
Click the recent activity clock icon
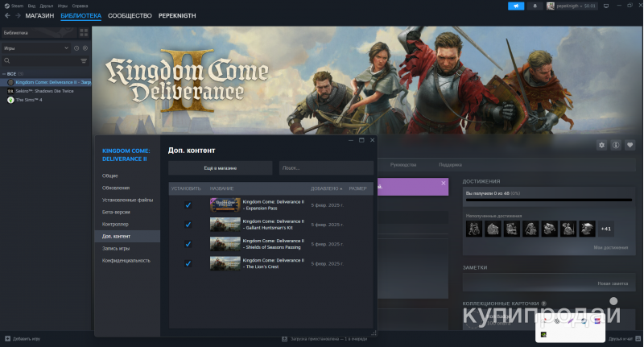[x=76, y=48]
